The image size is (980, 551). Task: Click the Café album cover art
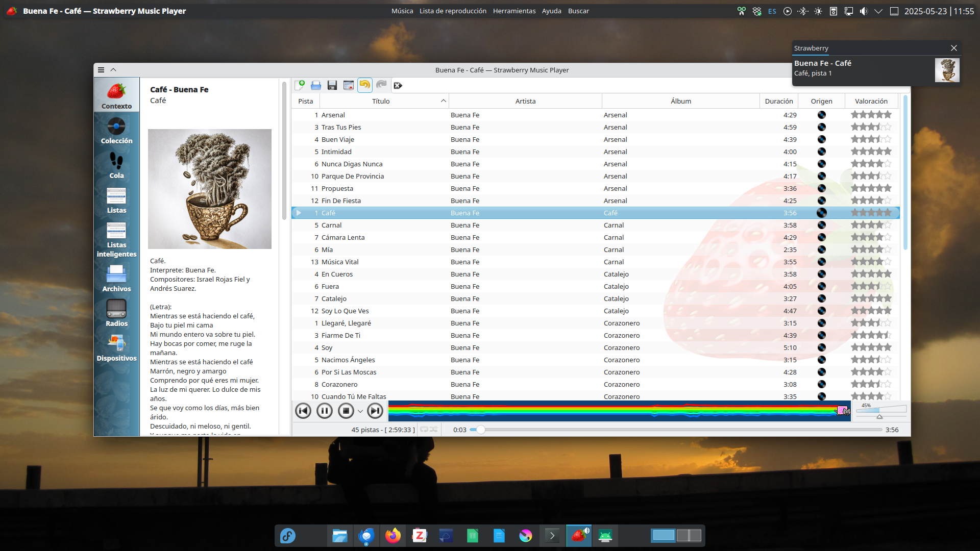click(210, 189)
